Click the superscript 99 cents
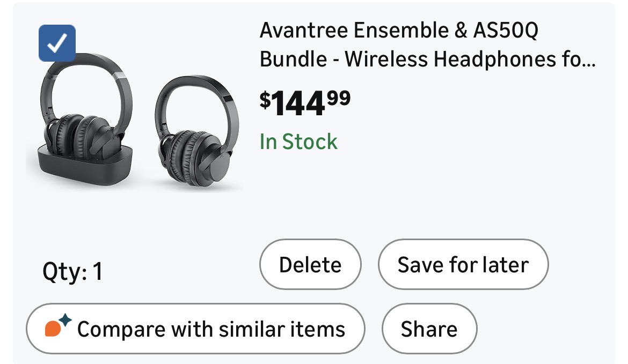 tap(339, 98)
